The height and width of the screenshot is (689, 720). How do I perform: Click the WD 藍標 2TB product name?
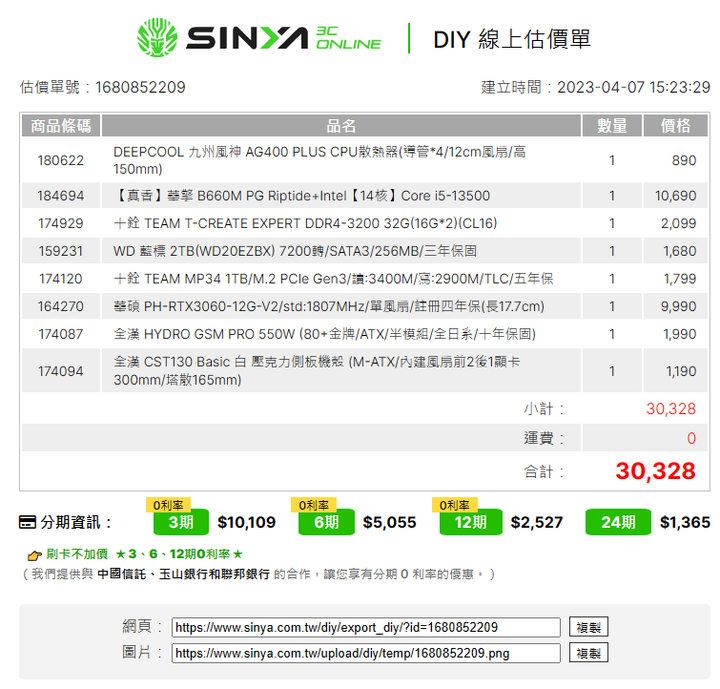click(295, 251)
